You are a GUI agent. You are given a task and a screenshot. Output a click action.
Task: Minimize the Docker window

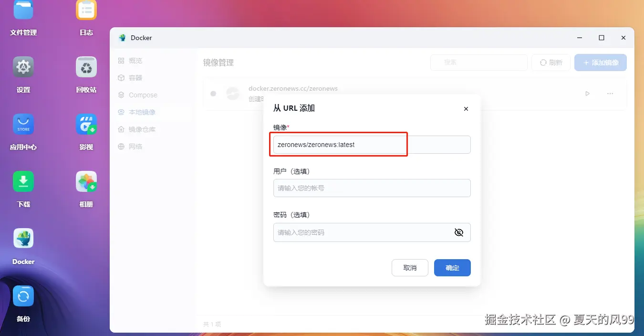tap(580, 38)
